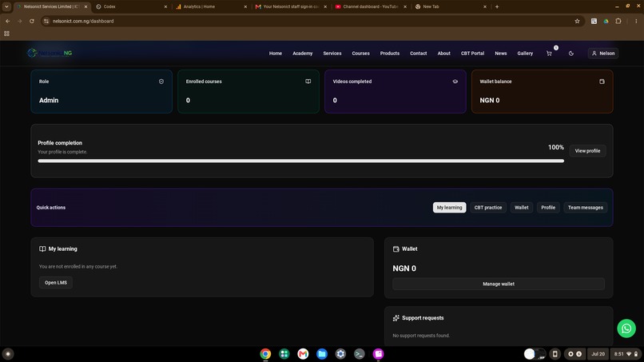Select the CBT practice quick action
The image size is (644, 362).
coord(488,208)
